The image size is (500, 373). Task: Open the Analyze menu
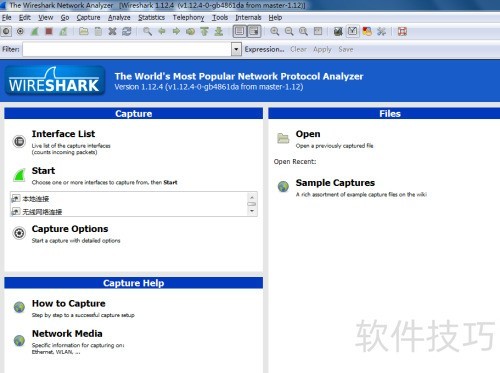(x=119, y=17)
